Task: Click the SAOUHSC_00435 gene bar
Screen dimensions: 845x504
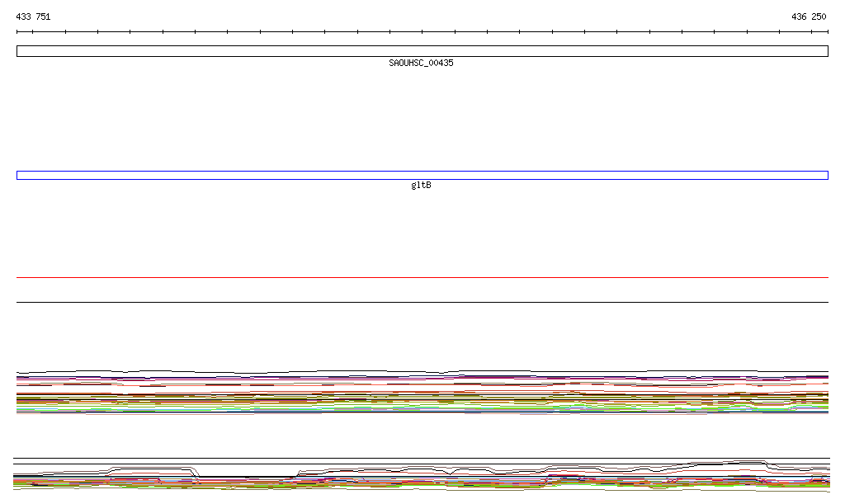Action: tap(422, 51)
